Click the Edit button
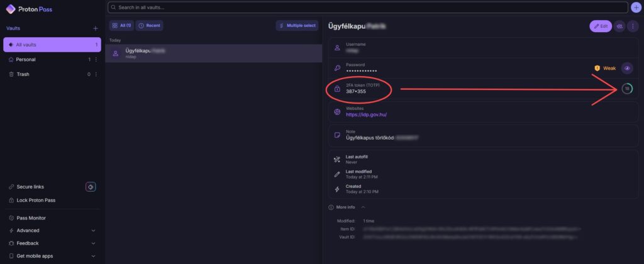The width and height of the screenshot is (644, 264). coord(600,26)
